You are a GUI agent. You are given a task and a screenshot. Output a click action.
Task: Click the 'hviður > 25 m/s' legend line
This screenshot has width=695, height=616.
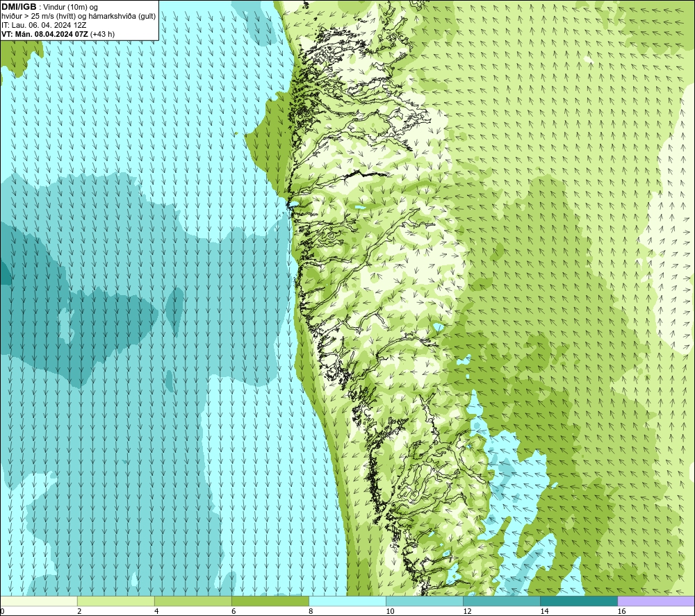[79, 17]
